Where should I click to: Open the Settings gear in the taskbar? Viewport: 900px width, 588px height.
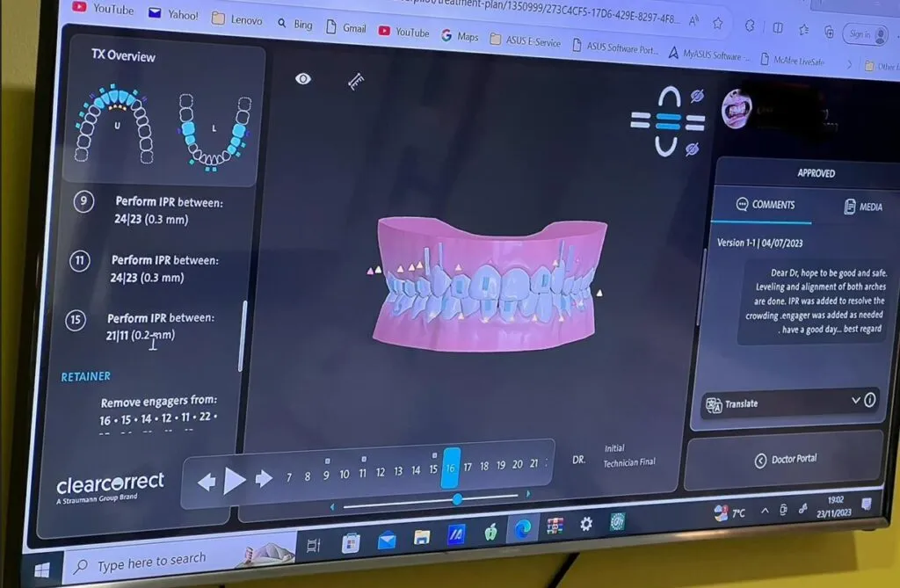(585, 524)
